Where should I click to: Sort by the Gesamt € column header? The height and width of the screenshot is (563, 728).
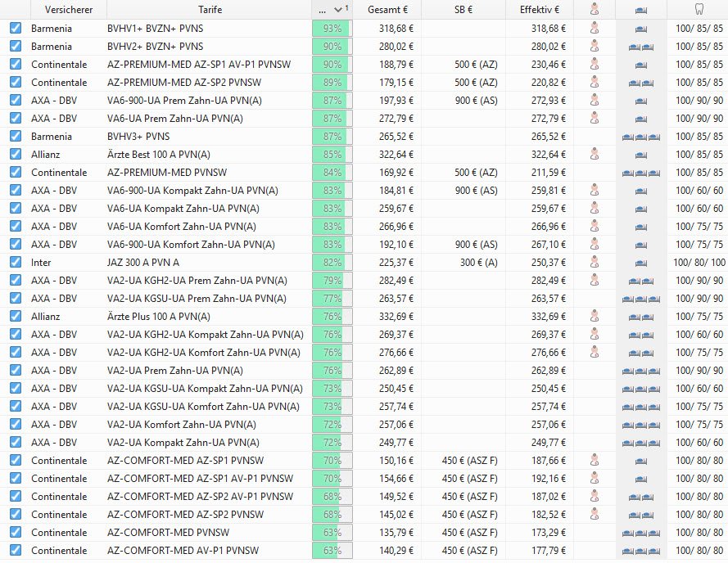click(387, 10)
